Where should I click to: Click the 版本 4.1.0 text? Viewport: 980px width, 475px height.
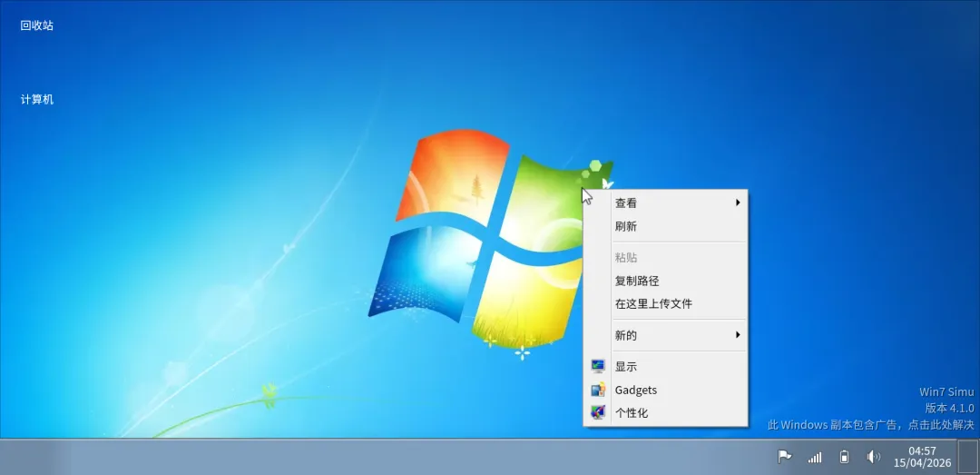(949, 408)
